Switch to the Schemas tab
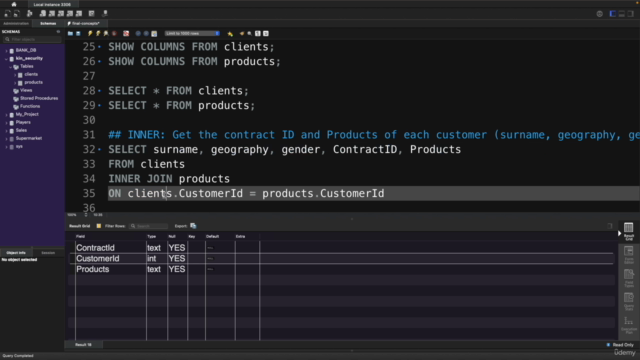The height and width of the screenshot is (360, 640). (x=48, y=24)
